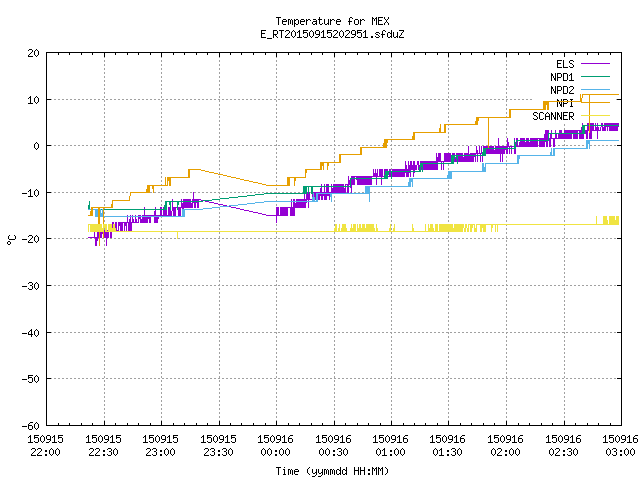Click the y-axis label -30

(x=31, y=286)
